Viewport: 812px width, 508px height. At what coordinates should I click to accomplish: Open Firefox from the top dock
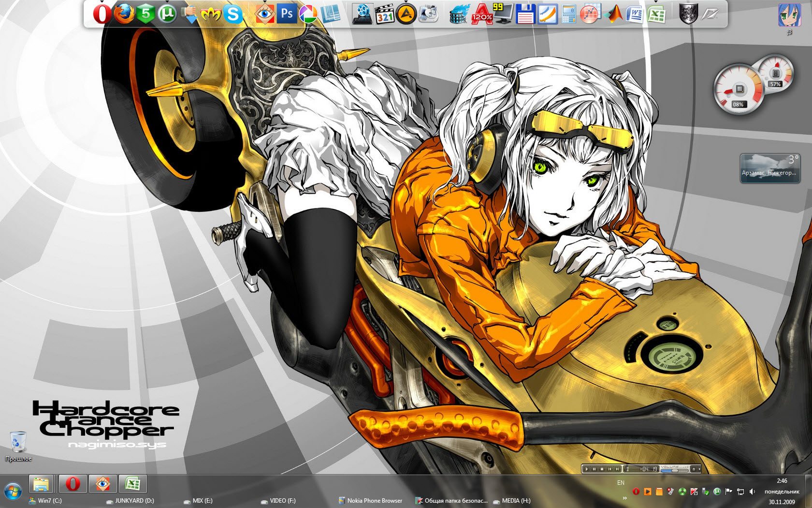(124, 14)
